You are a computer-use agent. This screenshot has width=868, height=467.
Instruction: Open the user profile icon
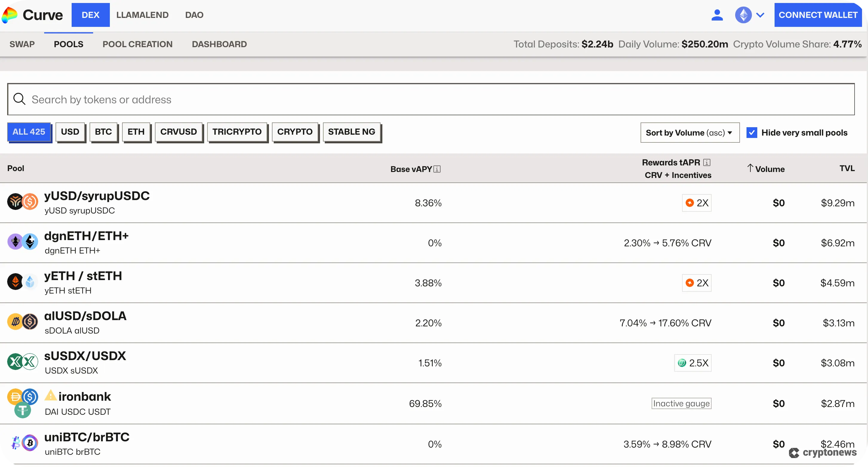(717, 15)
